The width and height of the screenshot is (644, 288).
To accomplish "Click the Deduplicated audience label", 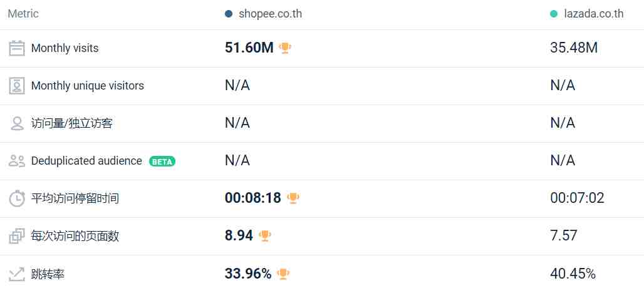I will (x=86, y=161).
